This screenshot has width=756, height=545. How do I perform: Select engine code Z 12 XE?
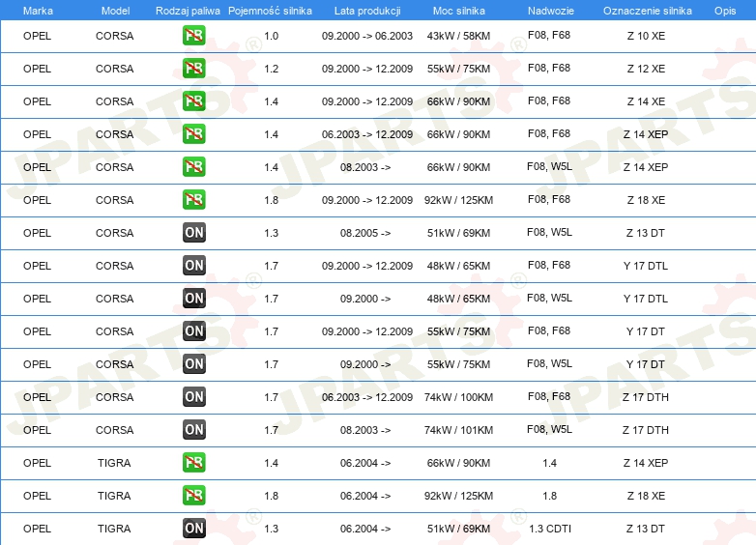(646, 69)
